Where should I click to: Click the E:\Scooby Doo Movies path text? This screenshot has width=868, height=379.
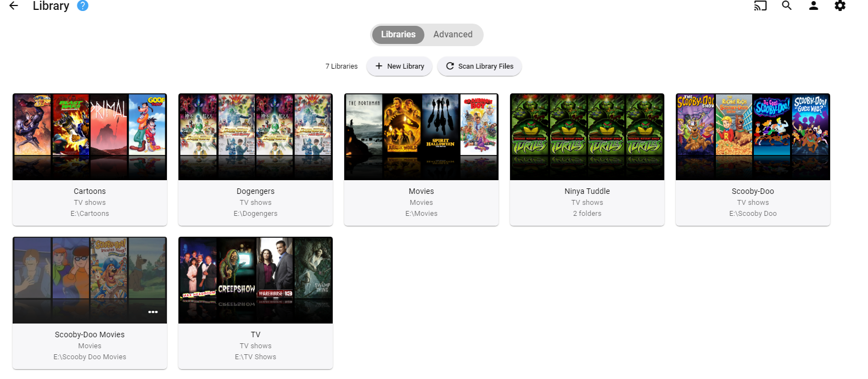tap(89, 357)
